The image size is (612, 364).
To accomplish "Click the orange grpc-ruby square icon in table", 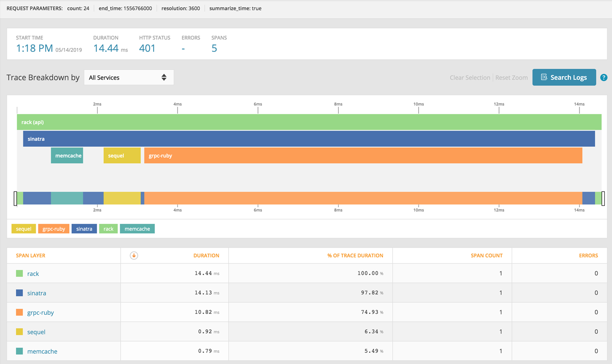I will tap(19, 313).
